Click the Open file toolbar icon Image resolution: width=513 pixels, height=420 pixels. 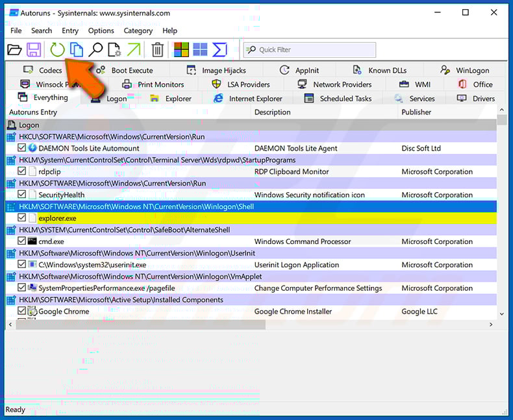(x=14, y=50)
